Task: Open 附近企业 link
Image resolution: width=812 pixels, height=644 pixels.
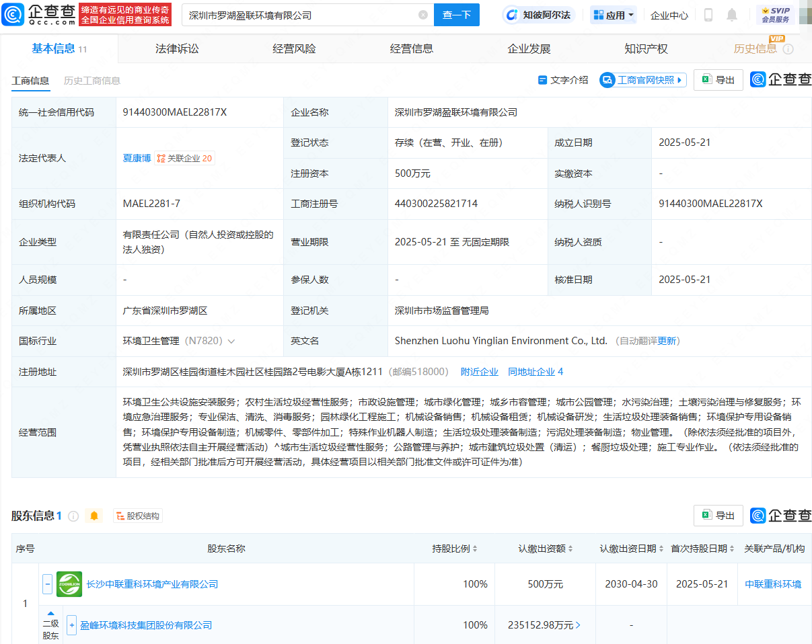Action: (480, 372)
